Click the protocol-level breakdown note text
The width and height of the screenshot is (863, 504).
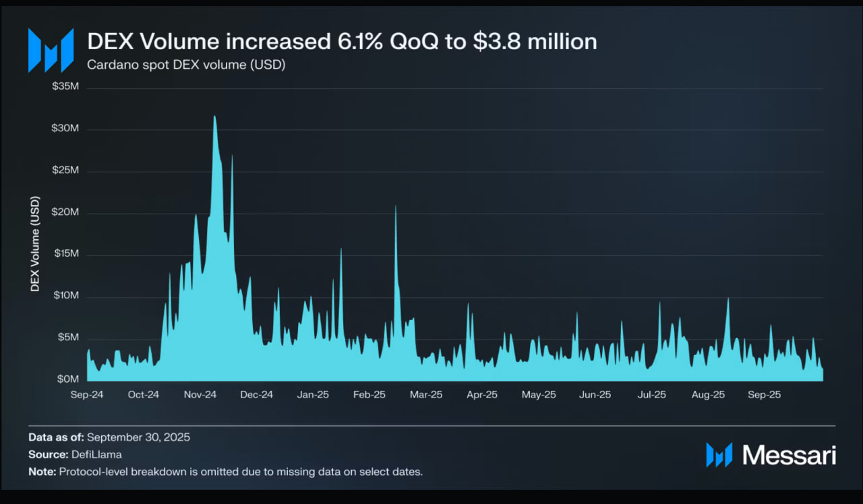[241, 472]
